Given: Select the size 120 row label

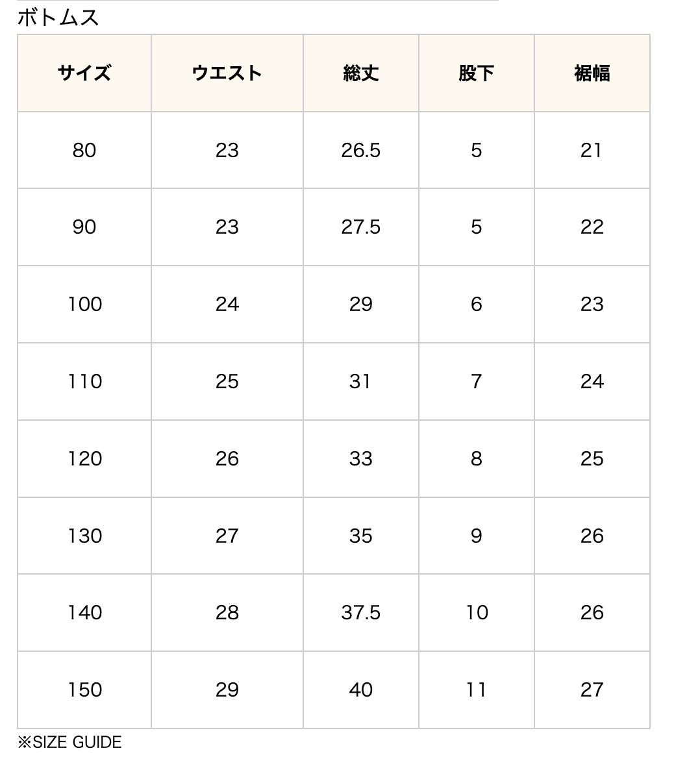Looking at the screenshot, I should tap(84, 458).
